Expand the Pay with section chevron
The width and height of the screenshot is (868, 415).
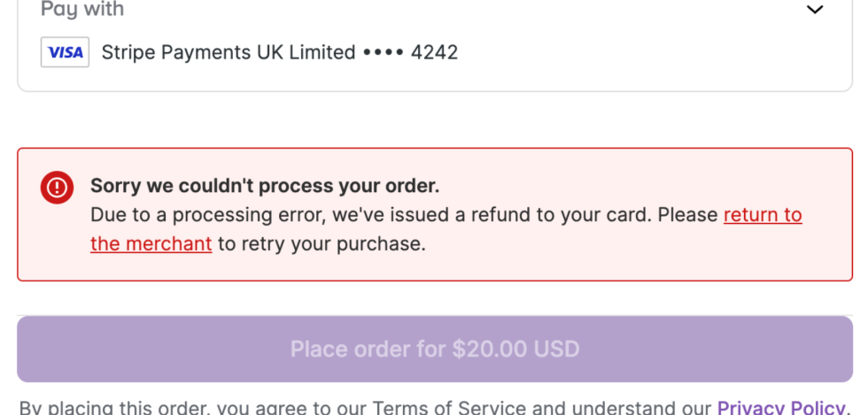[815, 10]
